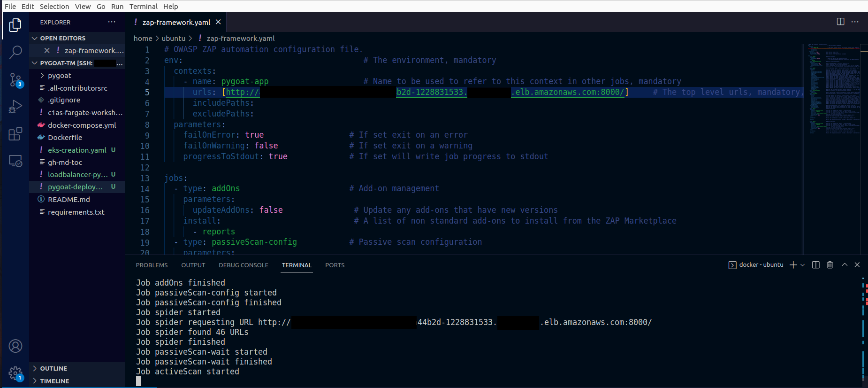Select the docker - ubuntu terminal
Image resolution: width=868 pixels, height=388 pixels.
(x=756, y=265)
